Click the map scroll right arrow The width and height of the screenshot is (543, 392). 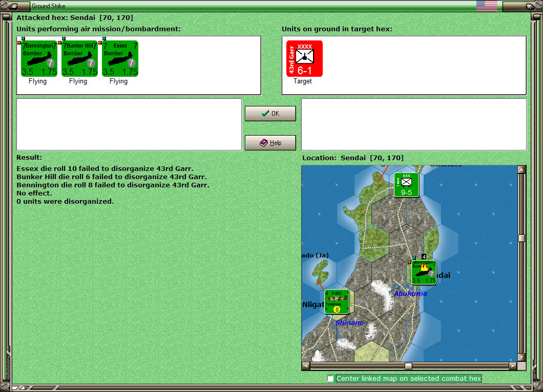(x=513, y=366)
